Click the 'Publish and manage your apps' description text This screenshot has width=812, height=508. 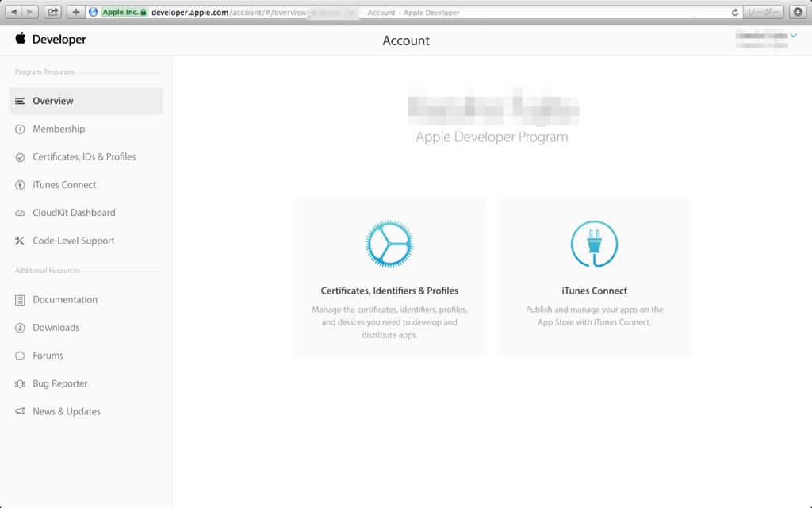point(595,316)
